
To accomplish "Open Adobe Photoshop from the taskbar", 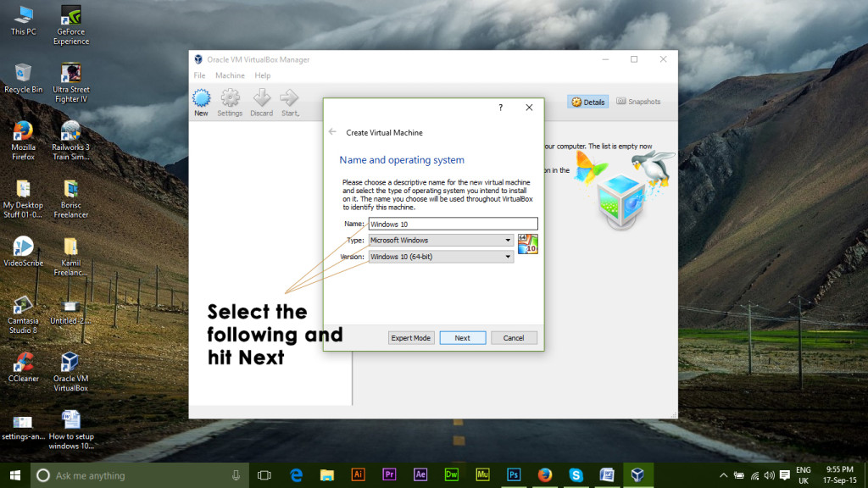I will [514, 474].
